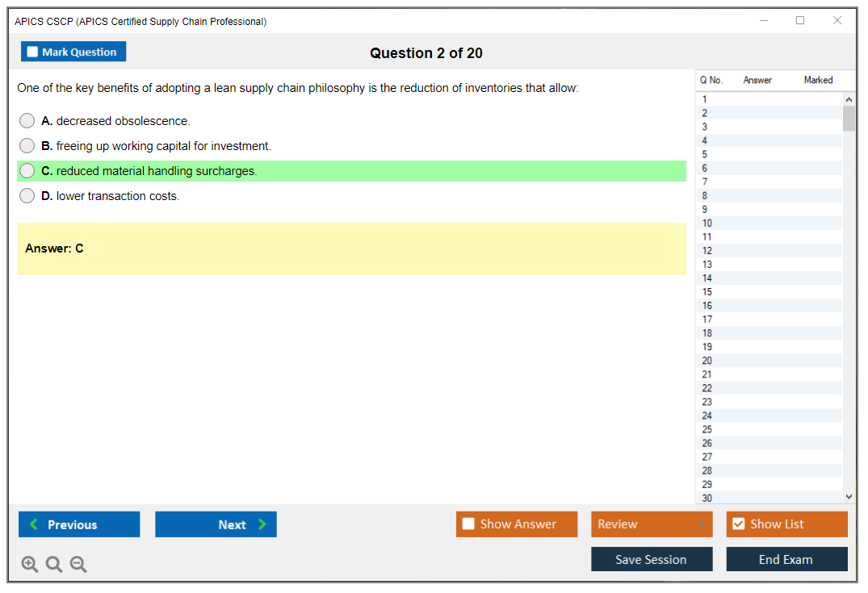868x593 pixels.
Task: Click the reset zoom magnifier icon
Action: [54, 565]
